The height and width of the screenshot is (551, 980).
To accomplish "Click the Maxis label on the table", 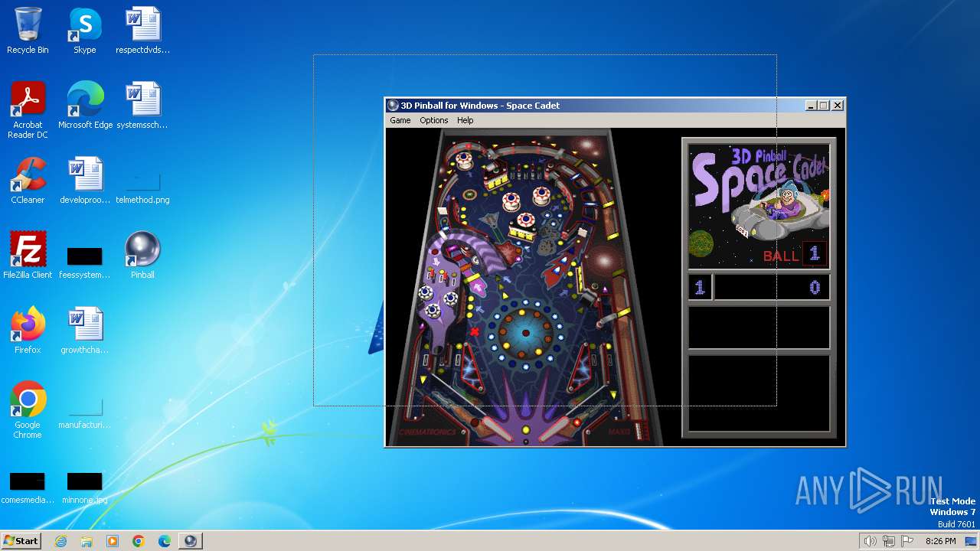I will [x=619, y=432].
